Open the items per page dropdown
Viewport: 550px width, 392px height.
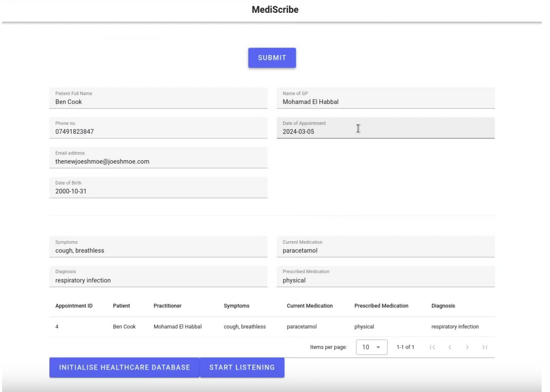tap(371, 347)
